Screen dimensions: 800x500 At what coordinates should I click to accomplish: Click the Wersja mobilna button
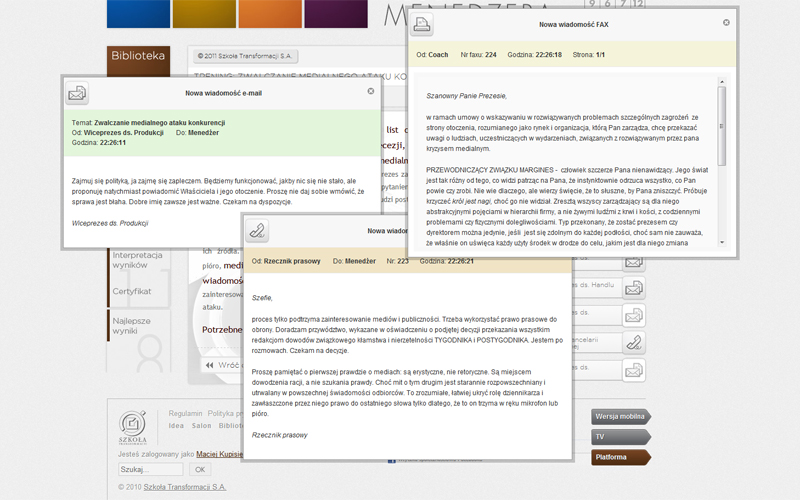(x=620, y=416)
